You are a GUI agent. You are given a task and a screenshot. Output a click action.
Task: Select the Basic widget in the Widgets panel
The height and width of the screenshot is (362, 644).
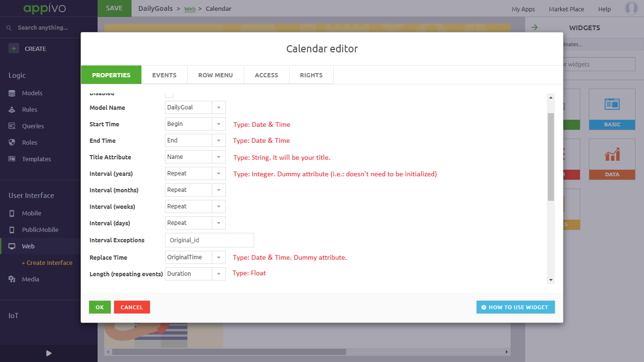tap(611, 110)
